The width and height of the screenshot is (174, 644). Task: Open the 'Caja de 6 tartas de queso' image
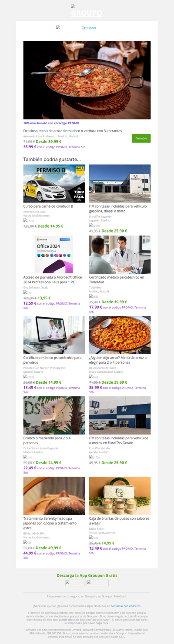(120, 496)
